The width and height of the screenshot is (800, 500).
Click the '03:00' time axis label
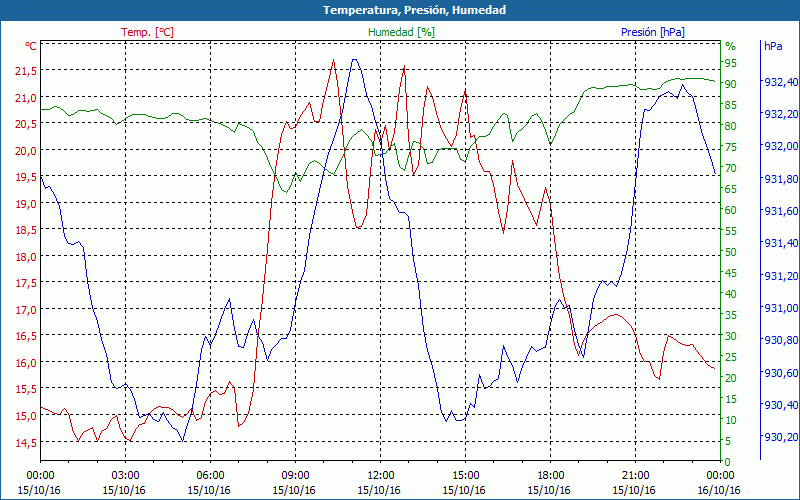coord(125,476)
